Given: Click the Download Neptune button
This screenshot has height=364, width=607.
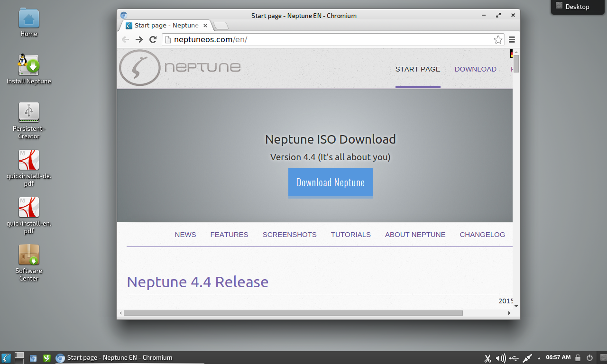Looking at the screenshot, I should click(x=331, y=182).
